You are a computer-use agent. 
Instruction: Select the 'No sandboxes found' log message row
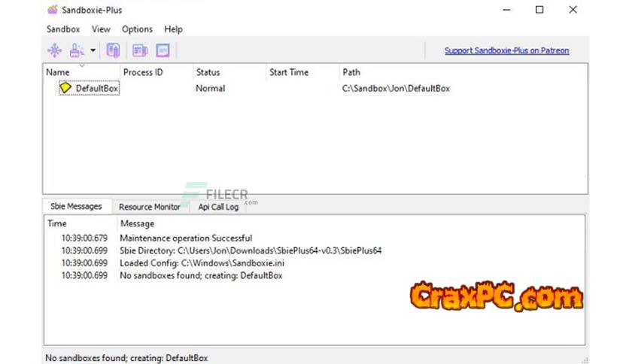[201, 275]
